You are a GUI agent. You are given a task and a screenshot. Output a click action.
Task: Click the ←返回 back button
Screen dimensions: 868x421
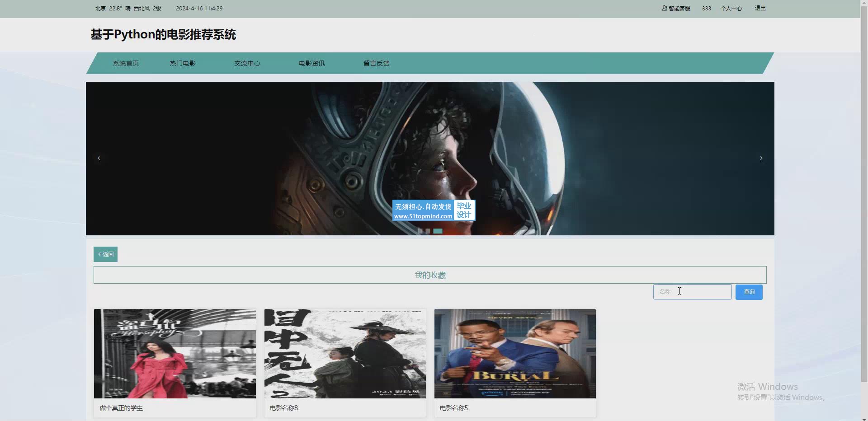coord(105,254)
